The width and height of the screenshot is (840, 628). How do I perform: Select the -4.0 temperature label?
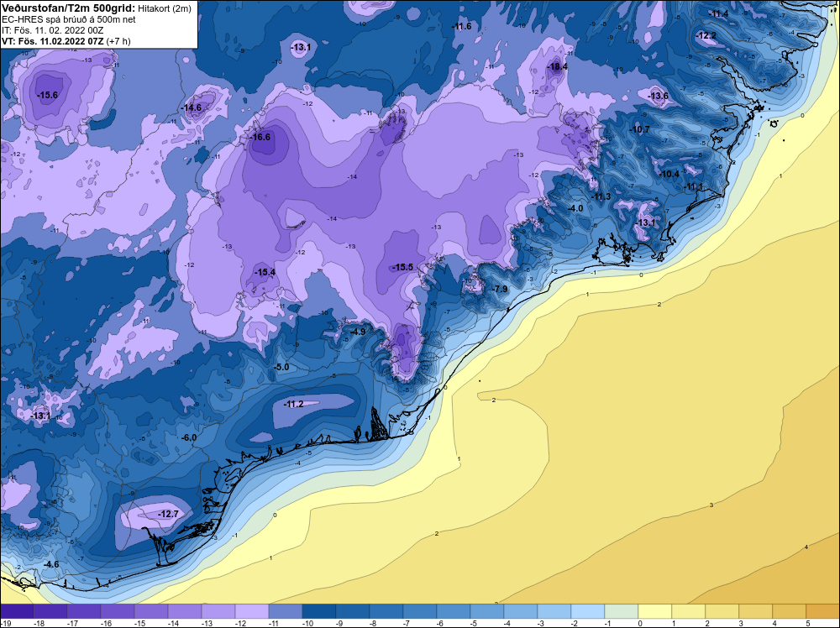pos(575,208)
